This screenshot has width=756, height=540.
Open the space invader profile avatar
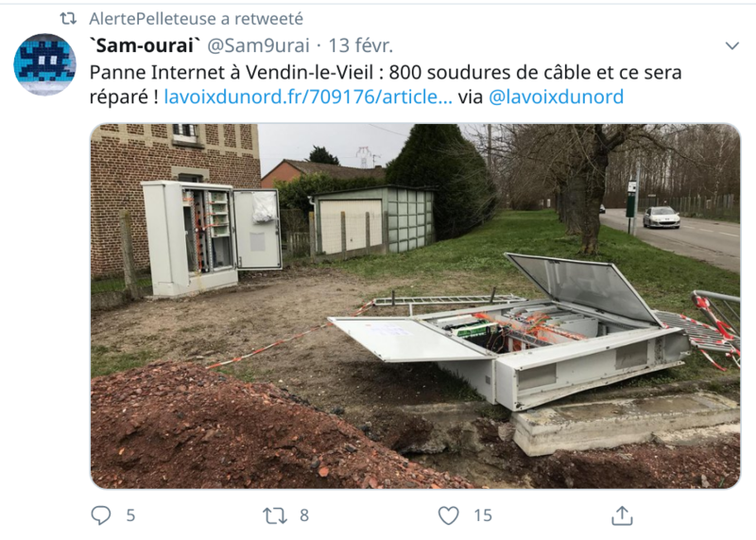pyautogui.click(x=44, y=64)
